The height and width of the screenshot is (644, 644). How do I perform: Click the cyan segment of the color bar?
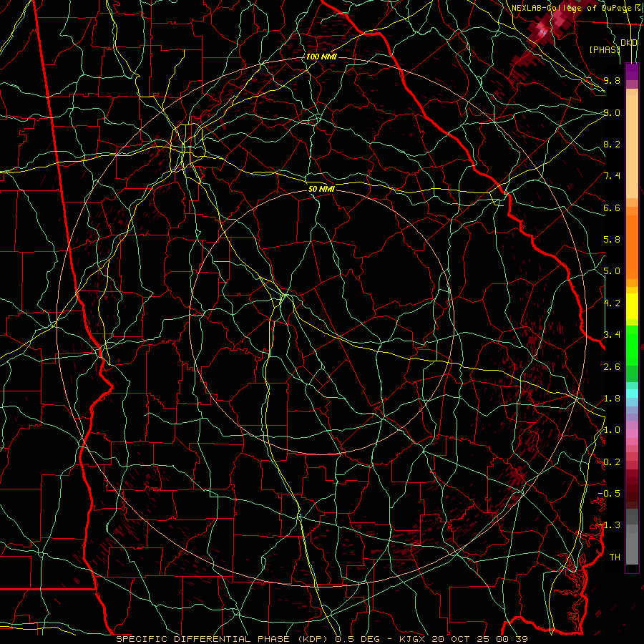pyautogui.click(x=632, y=393)
